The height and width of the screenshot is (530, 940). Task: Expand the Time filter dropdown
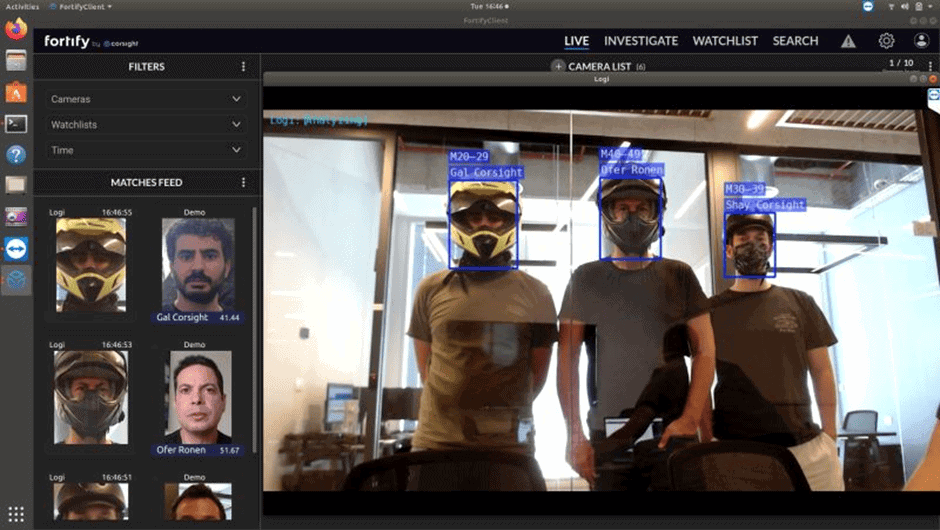point(146,150)
